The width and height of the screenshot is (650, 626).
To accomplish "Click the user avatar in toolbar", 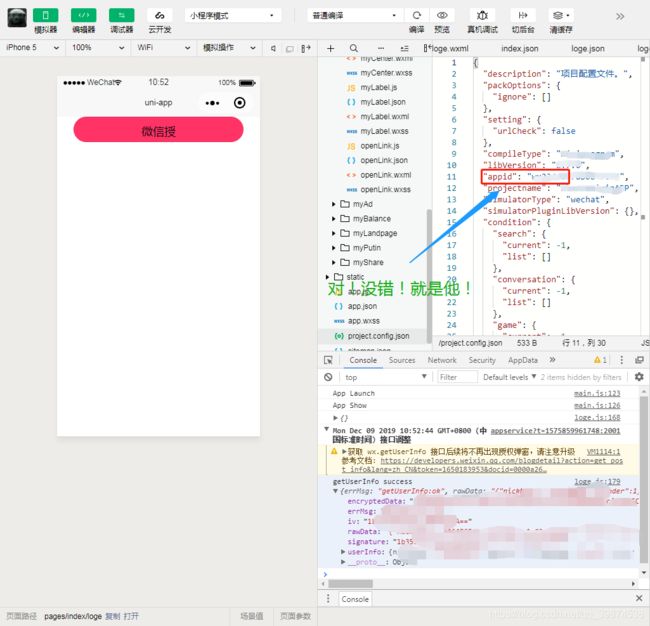I will (x=17, y=17).
